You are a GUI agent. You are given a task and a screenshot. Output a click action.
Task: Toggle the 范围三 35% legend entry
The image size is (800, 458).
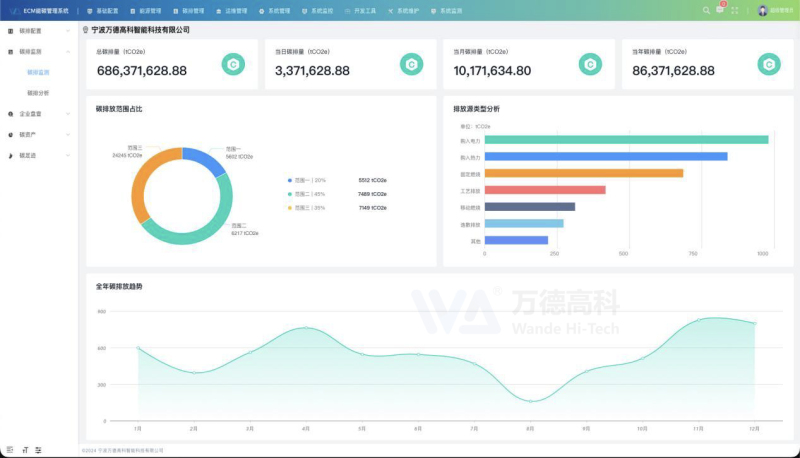point(307,208)
